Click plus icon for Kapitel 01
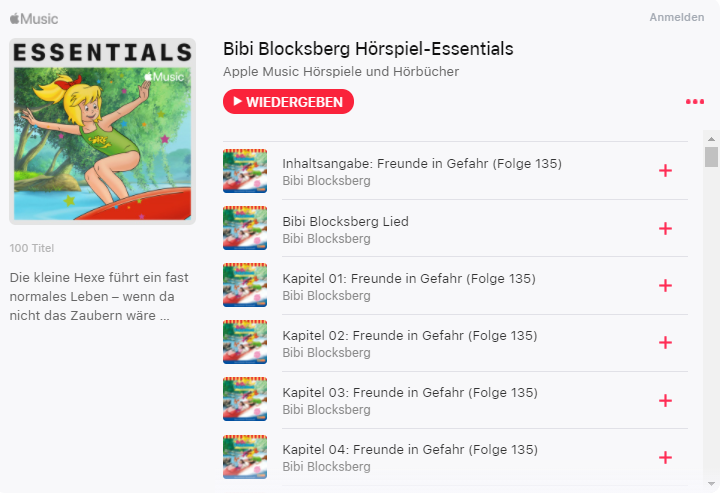Screen dimensions: 724x503 click(x=665, y=286)
